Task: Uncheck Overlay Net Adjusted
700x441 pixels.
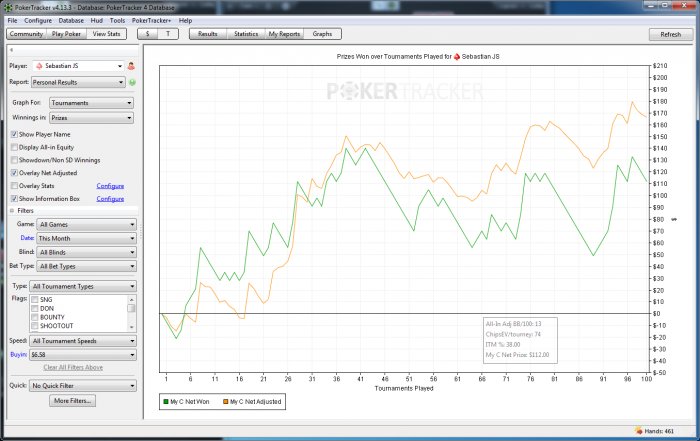Action: coord(14,173)
